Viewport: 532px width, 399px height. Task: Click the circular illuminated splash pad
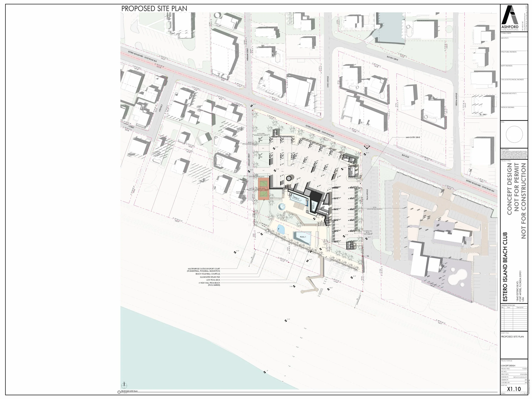(281, 206)
